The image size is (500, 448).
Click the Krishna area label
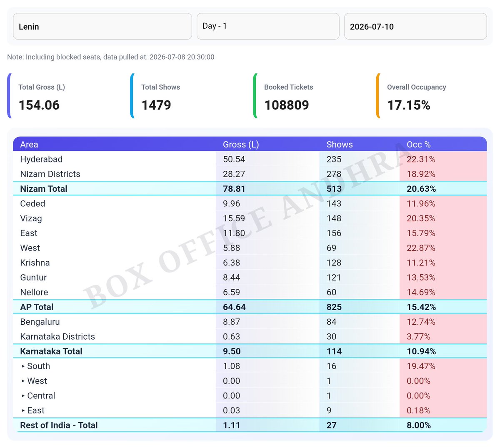point(35,263)
